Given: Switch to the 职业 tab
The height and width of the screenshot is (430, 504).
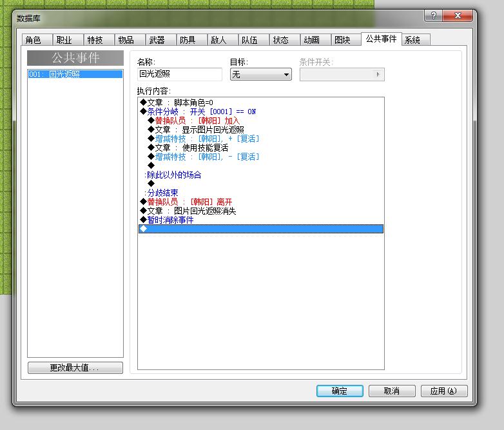Looking at the screenshot, I should (x=68, y=40).
